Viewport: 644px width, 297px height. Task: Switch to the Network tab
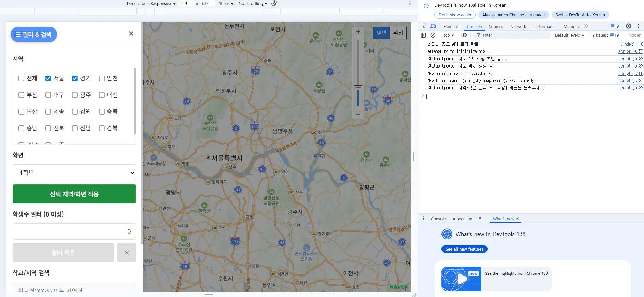click(518, 27)
